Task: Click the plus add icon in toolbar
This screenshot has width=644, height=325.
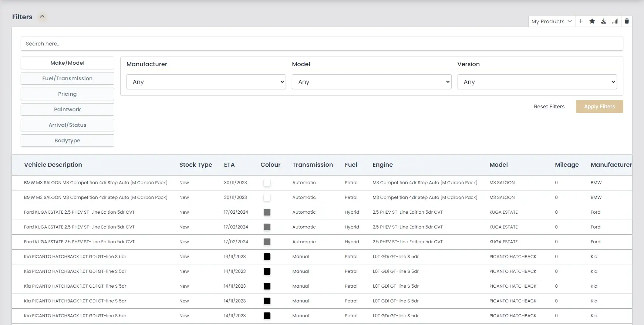Action: click(x=581, y=21)
